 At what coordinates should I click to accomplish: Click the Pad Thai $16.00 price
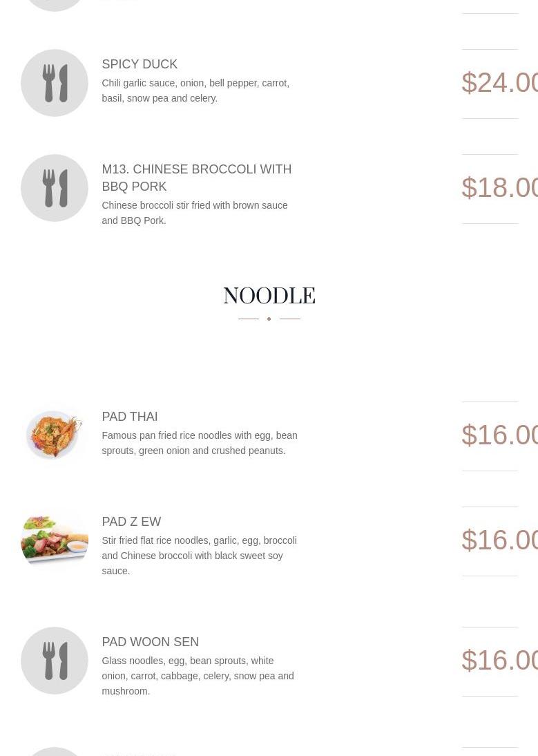click(x=499, y=435)
